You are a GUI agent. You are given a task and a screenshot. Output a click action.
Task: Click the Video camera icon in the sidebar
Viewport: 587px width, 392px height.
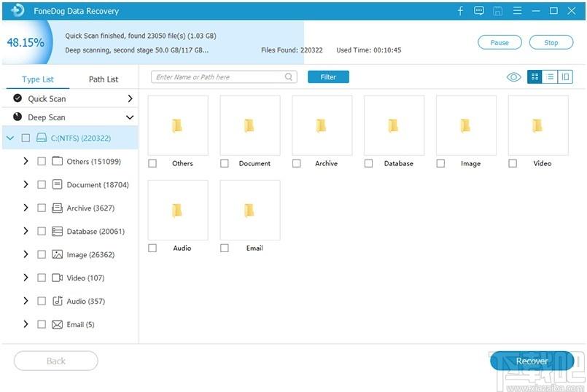[58, 278]
